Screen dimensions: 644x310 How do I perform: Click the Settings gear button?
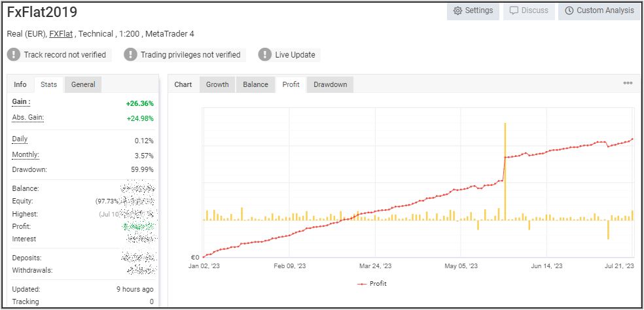[473, 11]
